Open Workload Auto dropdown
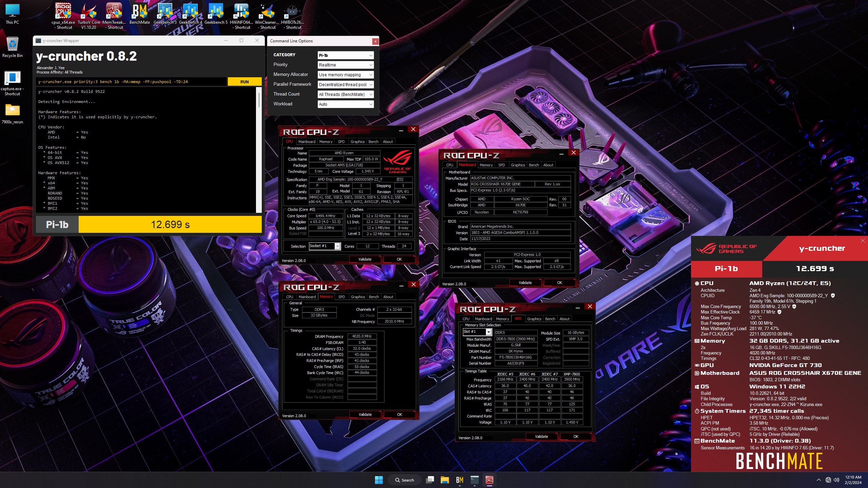 346,104
